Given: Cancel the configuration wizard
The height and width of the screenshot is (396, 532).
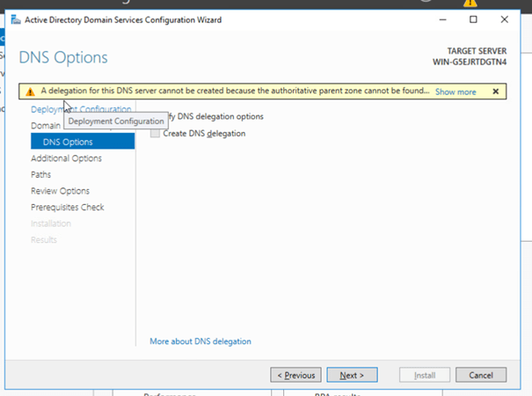Looking at the screenshot, I should pyautogui.click(x=481, y=375).
